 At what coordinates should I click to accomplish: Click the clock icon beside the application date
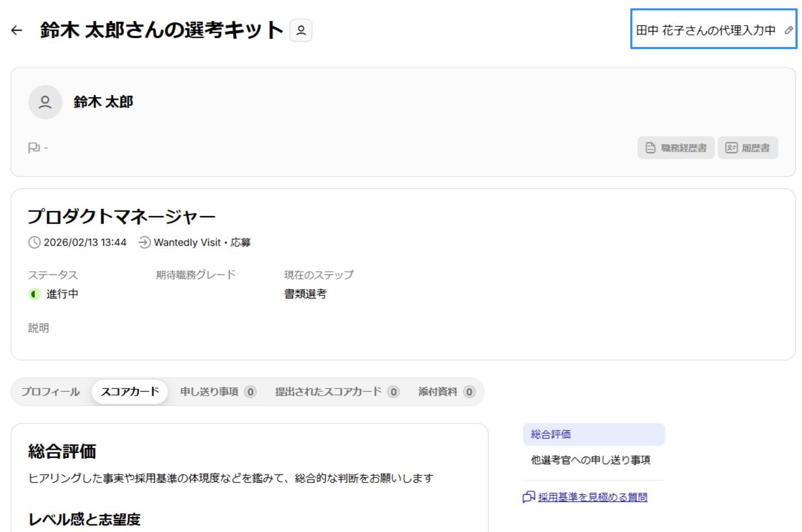pos(34,242)
